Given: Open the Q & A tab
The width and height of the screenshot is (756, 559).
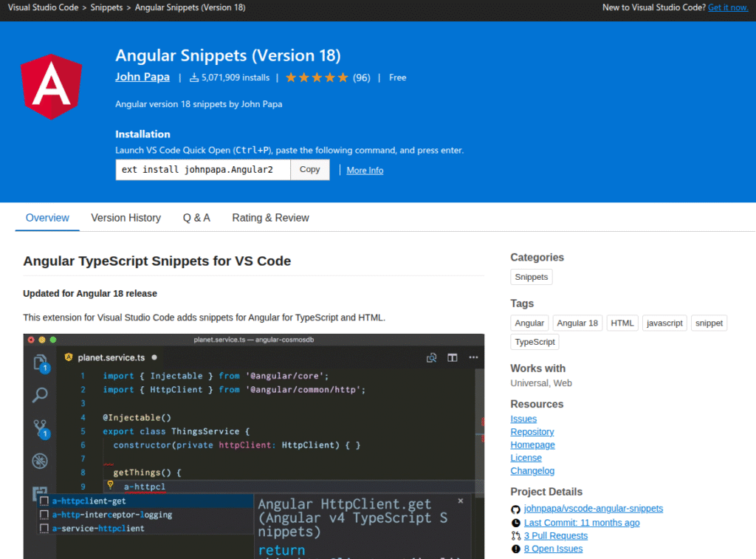Looking at the screenshot, I should pos(196,218).
